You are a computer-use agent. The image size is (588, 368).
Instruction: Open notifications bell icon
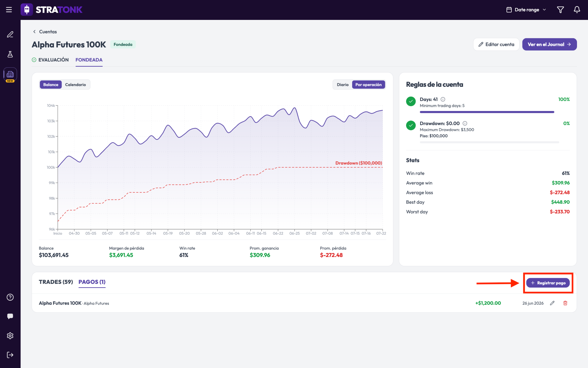coord(577,10)
